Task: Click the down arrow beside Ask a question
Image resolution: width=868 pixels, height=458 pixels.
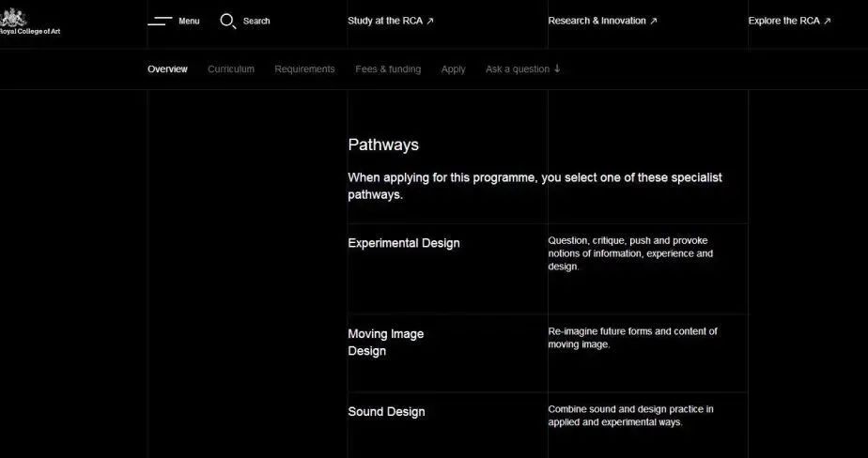Action: [557, 69]
